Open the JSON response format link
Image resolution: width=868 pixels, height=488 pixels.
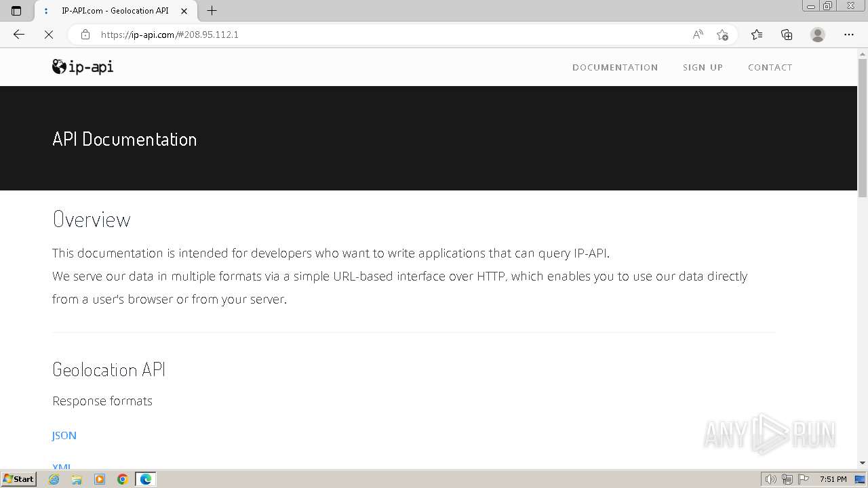[x=64, y=435]
